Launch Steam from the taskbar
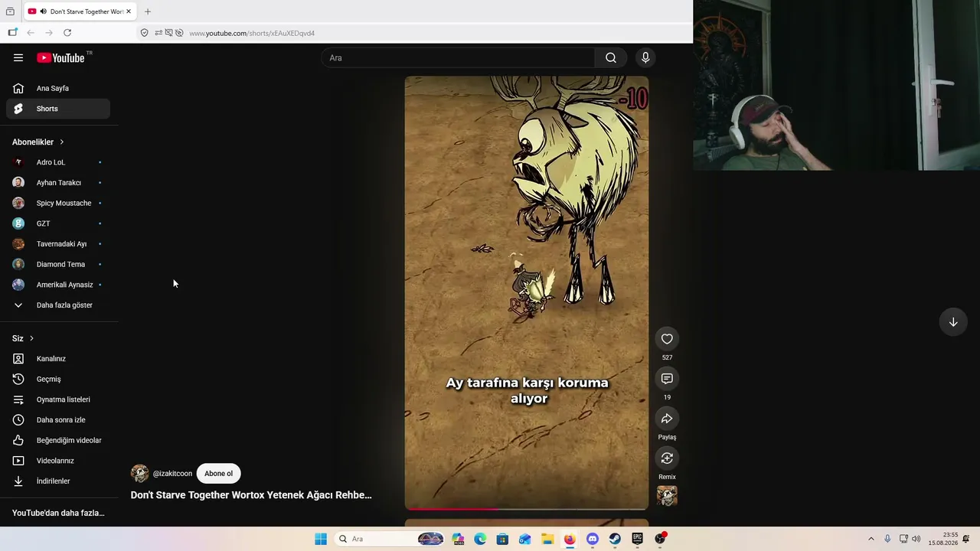The height and width of the screenshot is (551, 980). point(615,539)
